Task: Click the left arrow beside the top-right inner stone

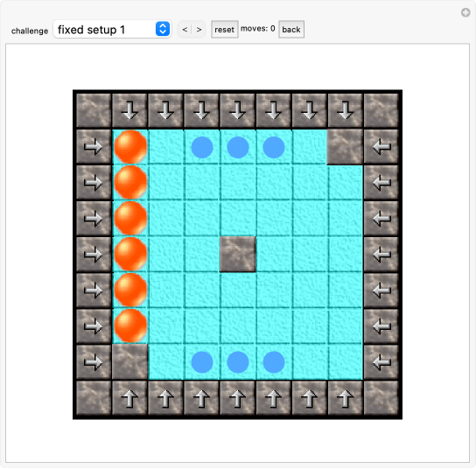Action: click(381, 147)
